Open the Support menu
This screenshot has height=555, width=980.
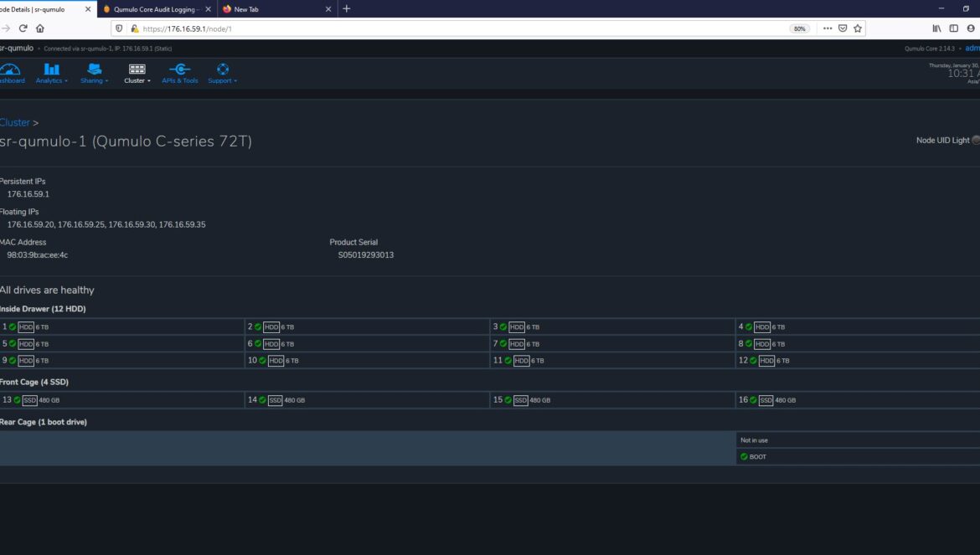pos(223,73)
